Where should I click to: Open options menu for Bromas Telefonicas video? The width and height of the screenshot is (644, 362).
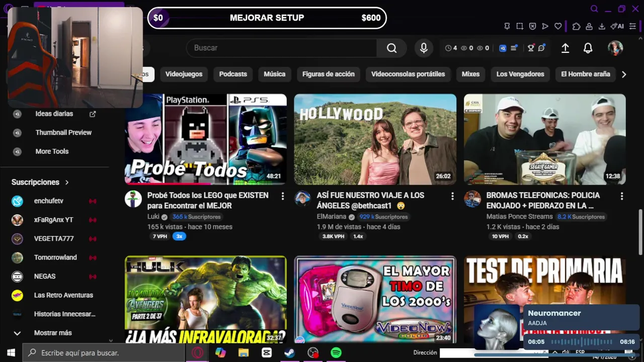coord(621,196)
